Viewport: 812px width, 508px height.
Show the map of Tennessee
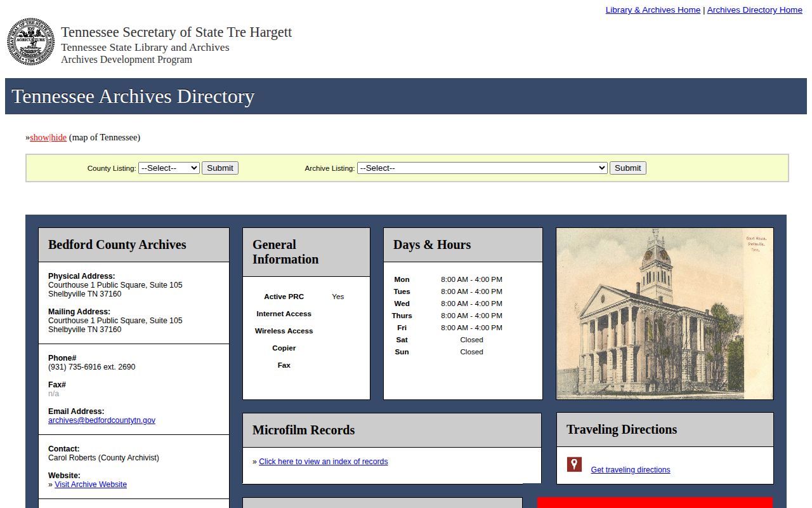[39, 138]
